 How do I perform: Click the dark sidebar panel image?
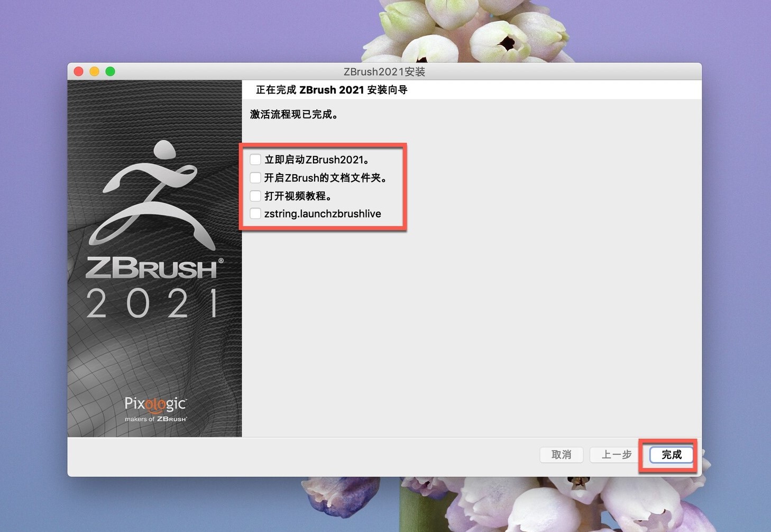click(x=154, y=354)
